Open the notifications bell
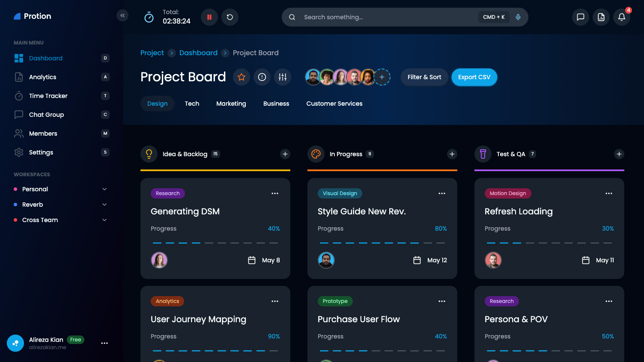Image resolution: width=644 pixels, height=362 pixels. point(622,17)
